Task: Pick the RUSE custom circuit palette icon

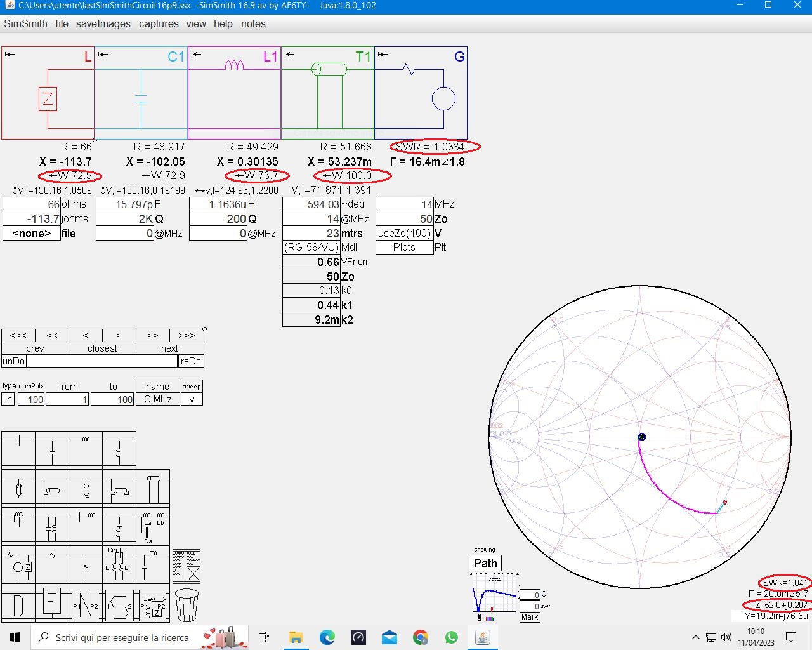Action: [153, 604]
